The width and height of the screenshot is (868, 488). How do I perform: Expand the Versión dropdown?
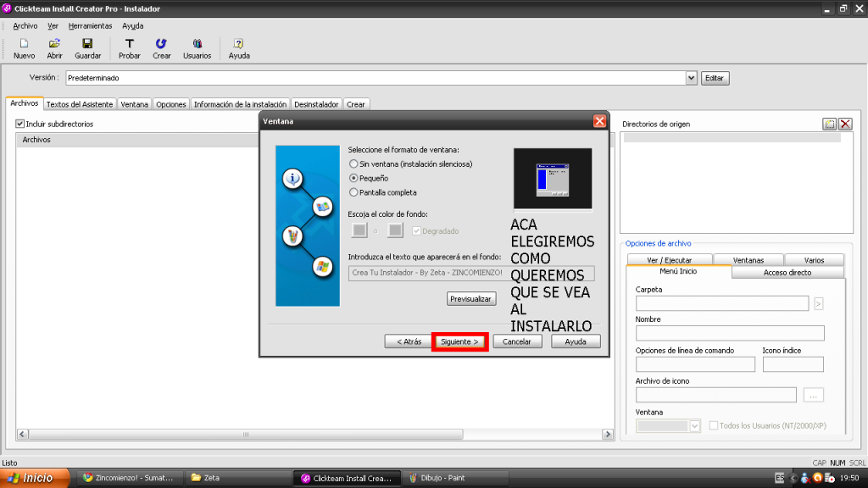691,78
